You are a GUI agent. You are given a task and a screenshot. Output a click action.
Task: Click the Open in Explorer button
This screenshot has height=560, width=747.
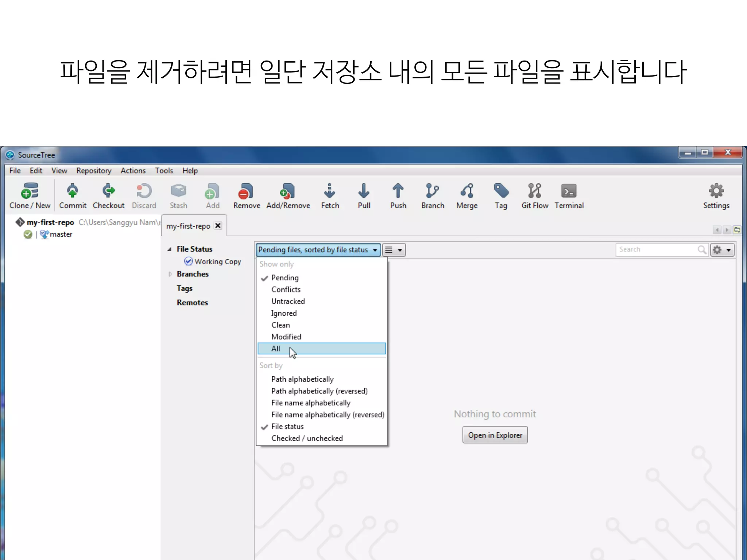click(495, 435)
